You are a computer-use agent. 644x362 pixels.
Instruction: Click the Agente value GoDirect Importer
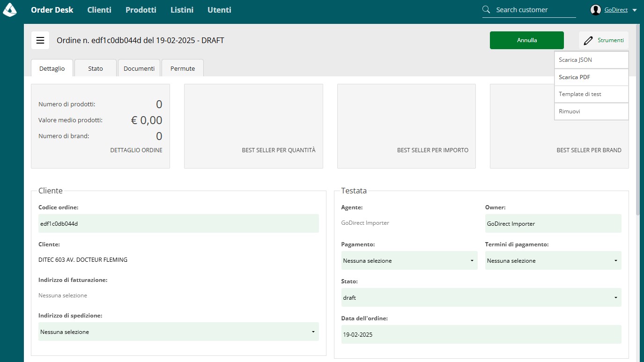click(365, 223)
